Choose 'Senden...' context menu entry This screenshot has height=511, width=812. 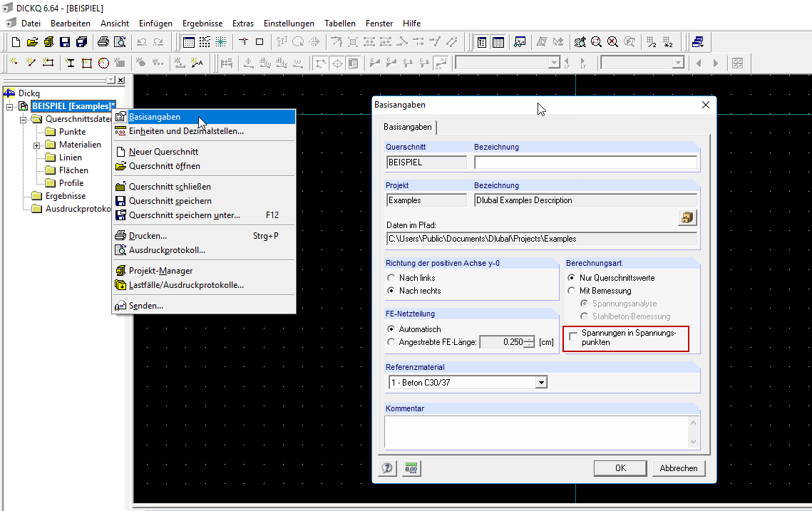[x=204, y=306]
